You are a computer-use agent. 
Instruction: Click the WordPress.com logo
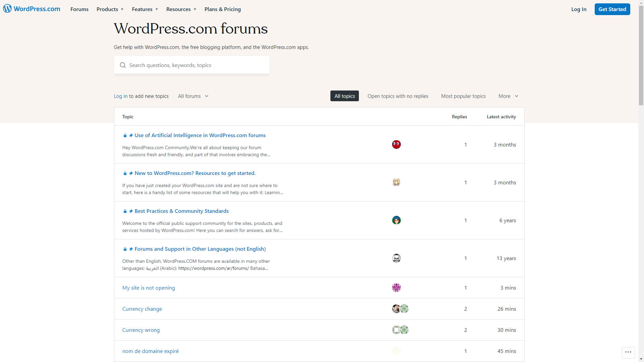[x=32, y=9]
